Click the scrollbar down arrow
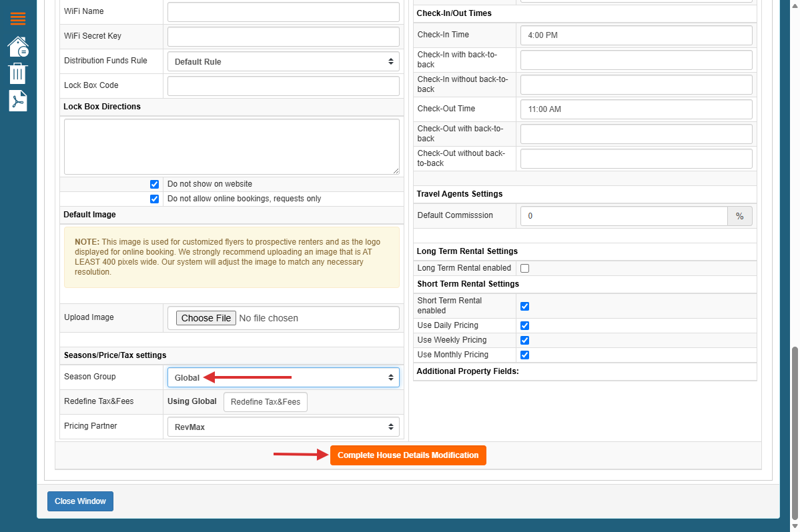 795,527
